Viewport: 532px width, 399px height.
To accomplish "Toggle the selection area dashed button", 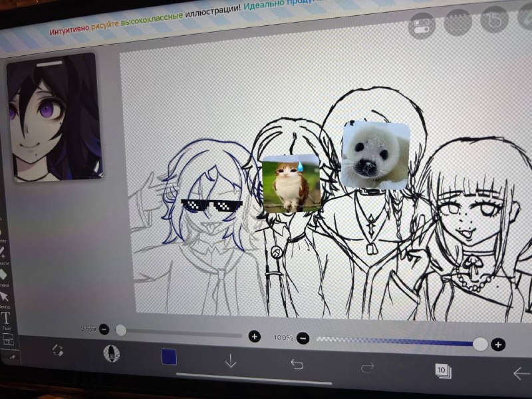I will (458, 22).
